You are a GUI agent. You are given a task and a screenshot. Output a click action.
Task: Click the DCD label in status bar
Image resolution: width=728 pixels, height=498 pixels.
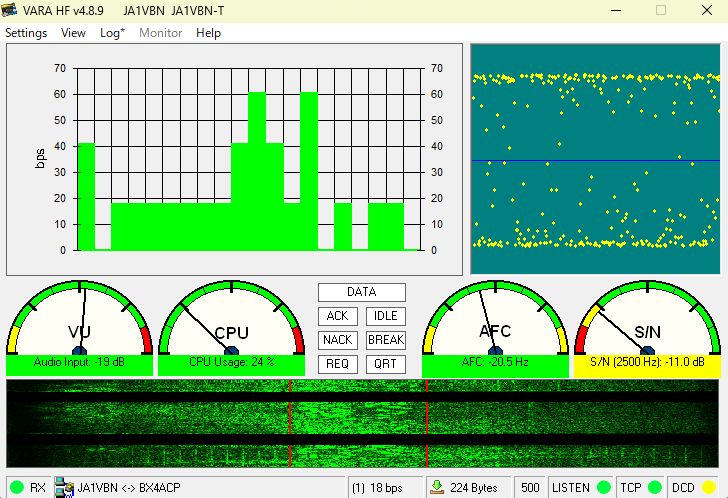pyautogui.click(x=683, y=488)
